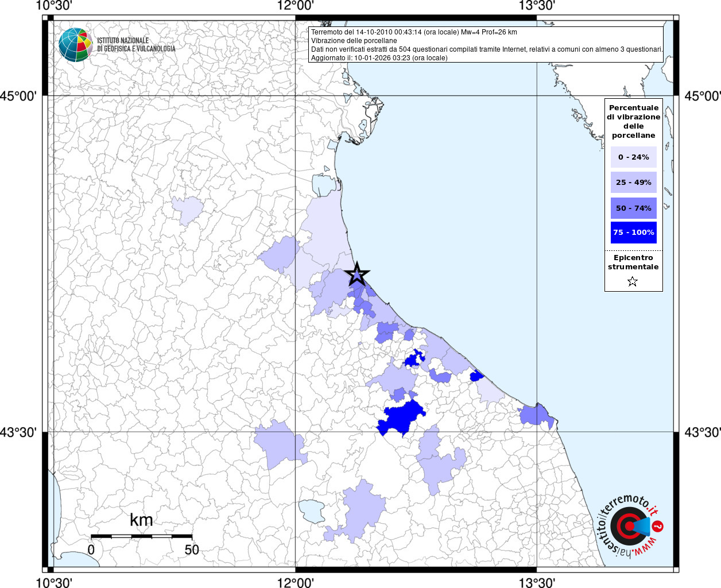721x588 pixels.
Task: Click the light blue lake near bottom center
Action: tap(312, 510)
